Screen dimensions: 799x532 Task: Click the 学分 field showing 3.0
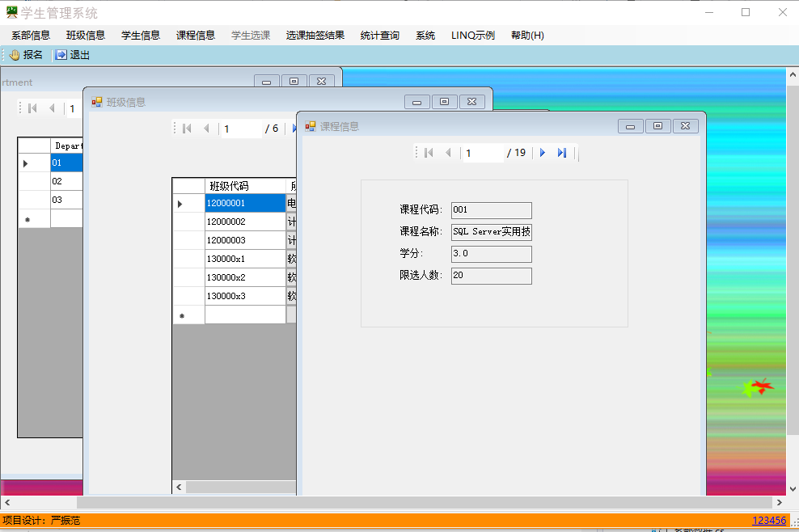point(491,254)
